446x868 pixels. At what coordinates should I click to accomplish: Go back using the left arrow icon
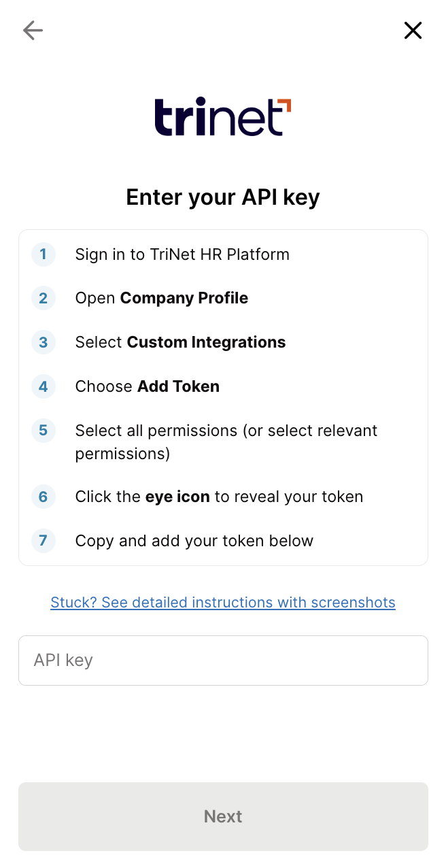[33, 31]
